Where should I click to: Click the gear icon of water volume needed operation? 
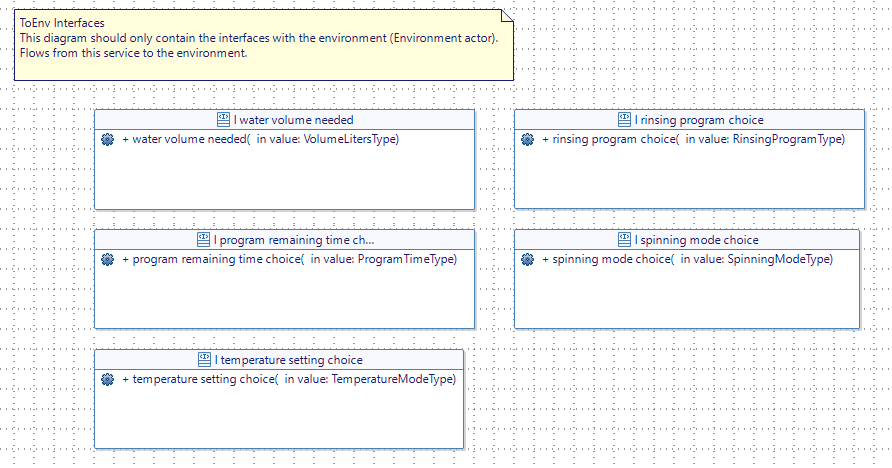coord(108,139)
